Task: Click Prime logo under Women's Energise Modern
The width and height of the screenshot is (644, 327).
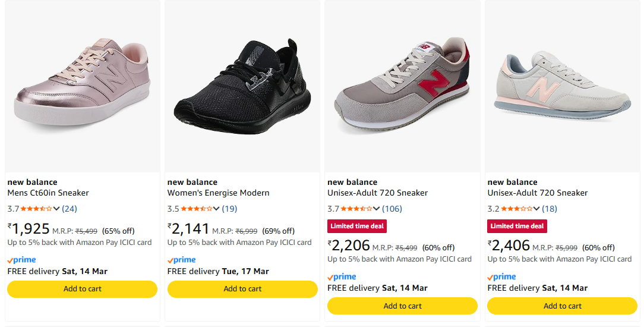Action: click(182, 260)
